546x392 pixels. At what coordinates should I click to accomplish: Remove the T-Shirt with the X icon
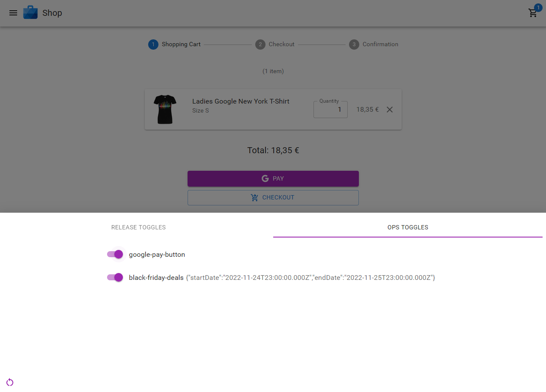click(390, 110)
